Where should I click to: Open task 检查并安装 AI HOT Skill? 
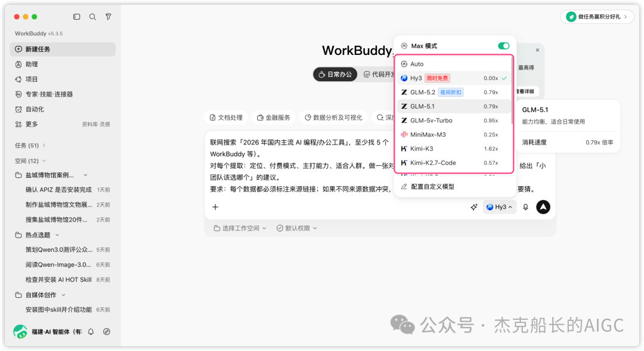[63, 280]
